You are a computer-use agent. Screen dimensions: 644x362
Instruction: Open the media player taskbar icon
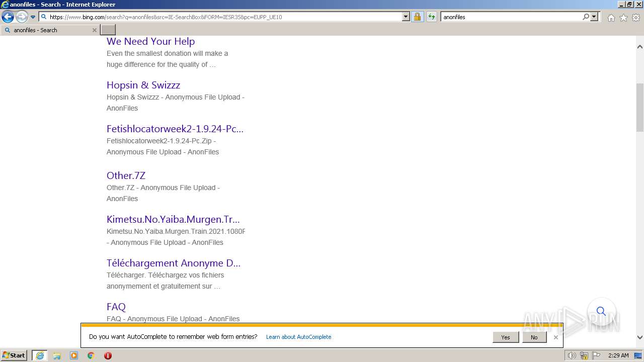point(74,355)
